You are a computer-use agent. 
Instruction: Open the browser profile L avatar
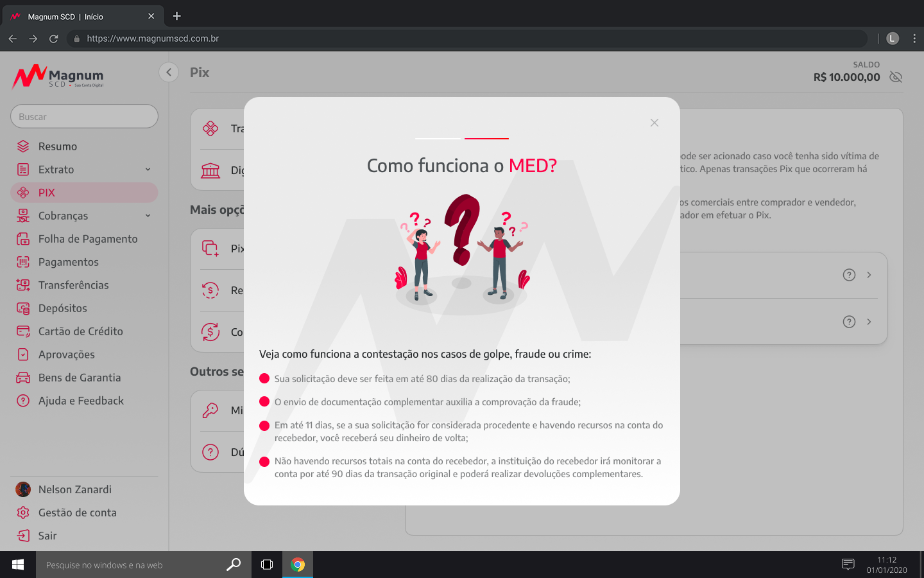(x=893, y=39)
